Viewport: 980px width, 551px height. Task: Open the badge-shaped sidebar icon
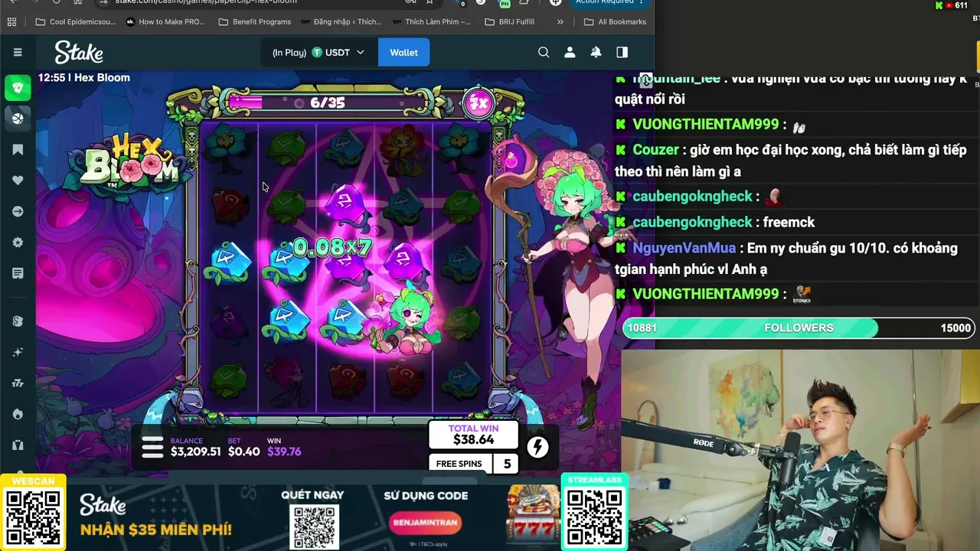tap(18, 243)
